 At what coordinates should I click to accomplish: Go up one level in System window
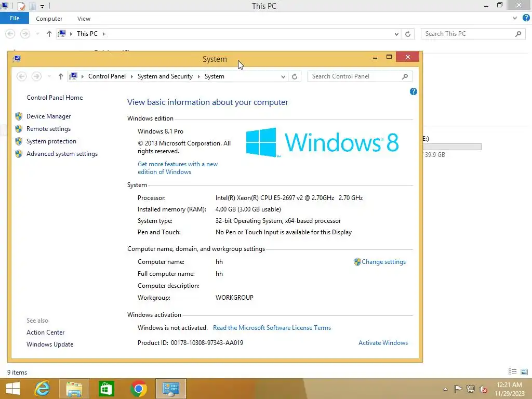coord(60,77)
